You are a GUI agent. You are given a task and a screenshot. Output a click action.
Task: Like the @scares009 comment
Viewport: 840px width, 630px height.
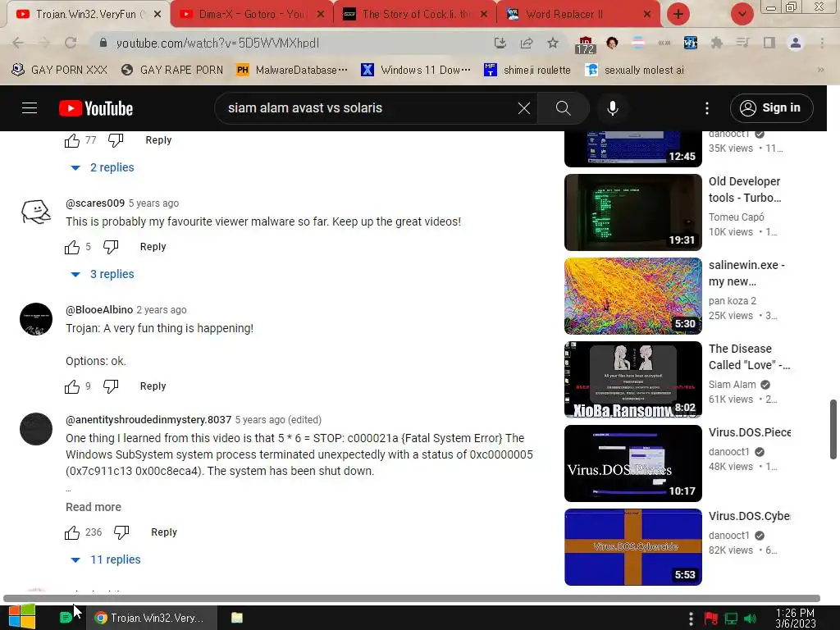[72, 247]
